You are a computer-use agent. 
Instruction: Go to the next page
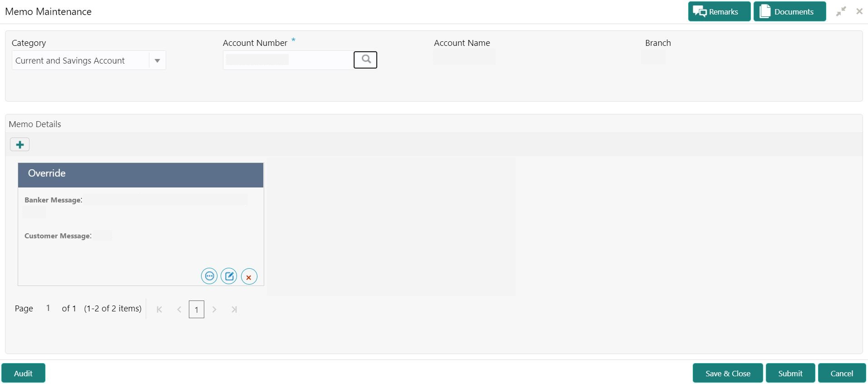point(214,310)
